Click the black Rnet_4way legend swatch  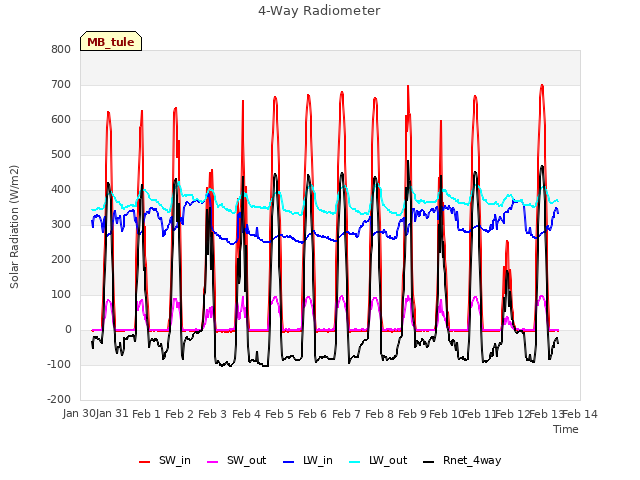click(429, 462)
